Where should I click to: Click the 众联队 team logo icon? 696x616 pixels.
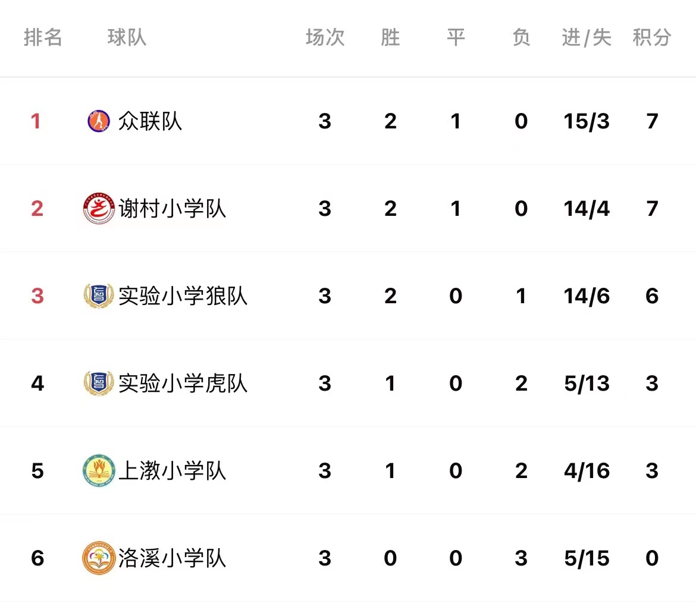point(99,121)
